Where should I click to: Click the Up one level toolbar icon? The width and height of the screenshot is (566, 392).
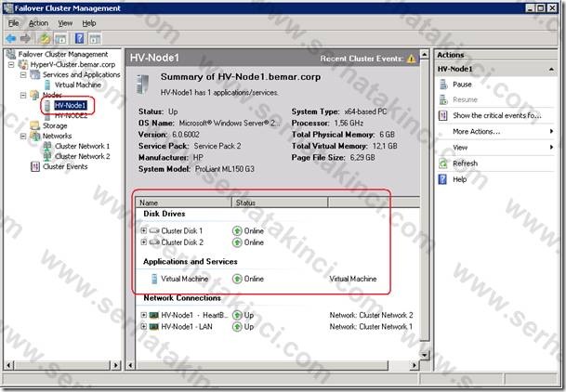tap(45, 38)
